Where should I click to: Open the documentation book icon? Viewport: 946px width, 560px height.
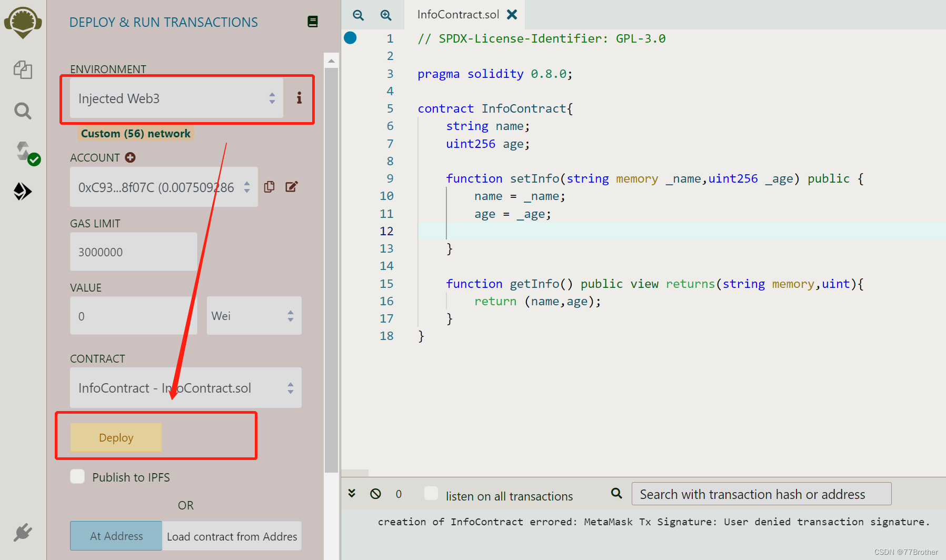point(313,22)
